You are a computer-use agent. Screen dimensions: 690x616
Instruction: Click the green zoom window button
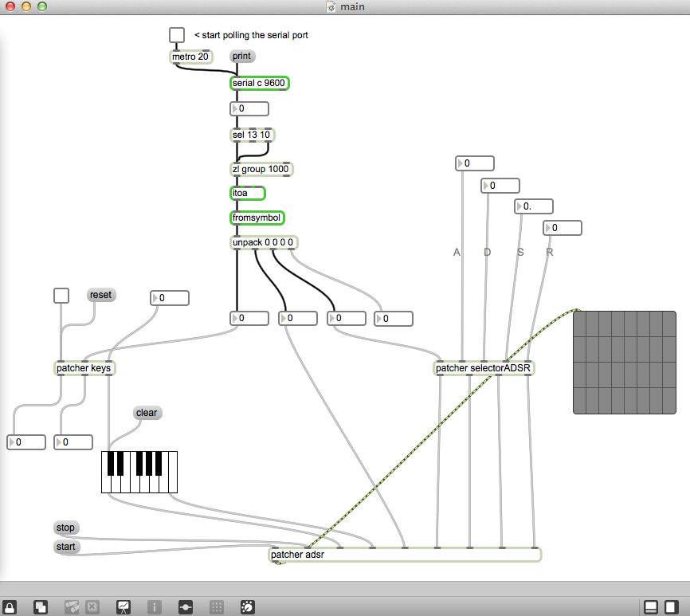coord(41,6)
